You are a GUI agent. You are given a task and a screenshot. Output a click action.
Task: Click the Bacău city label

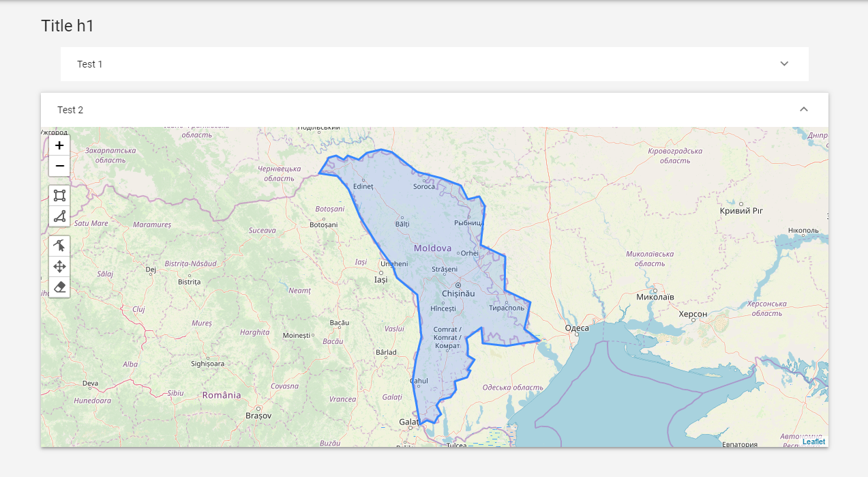pyautogui.click(x=339, y=322)
